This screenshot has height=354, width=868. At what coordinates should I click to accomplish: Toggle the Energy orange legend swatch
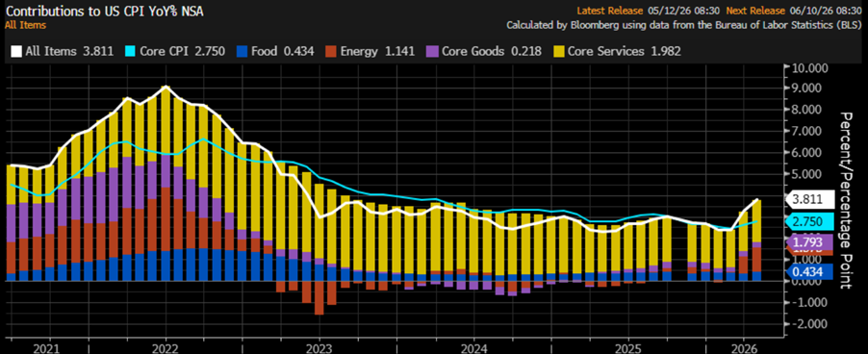[330, 51]
